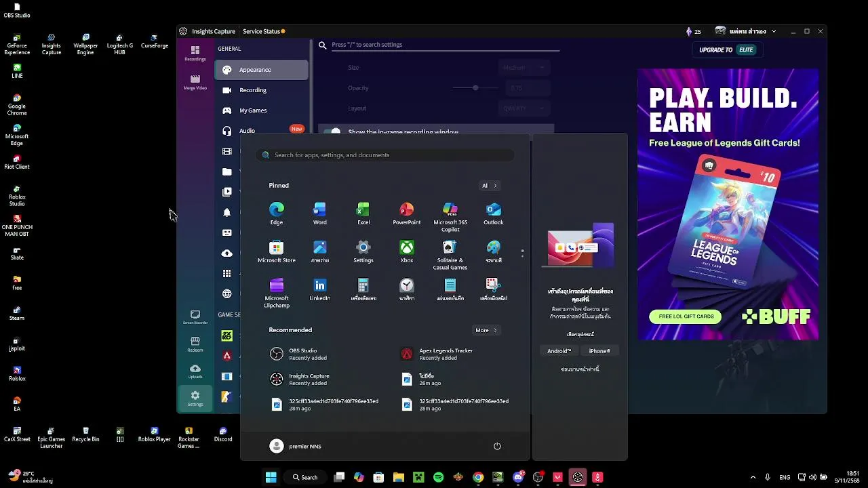Click the Start menu power button
The height and width of the screenshot is (488, 868).
click(x=497, y=446)
